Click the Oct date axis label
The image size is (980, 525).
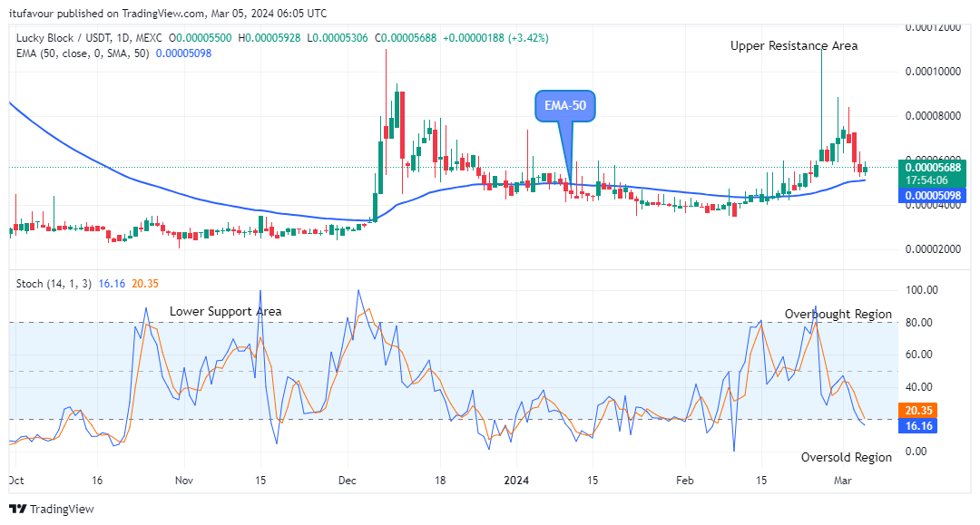point(17,480)
